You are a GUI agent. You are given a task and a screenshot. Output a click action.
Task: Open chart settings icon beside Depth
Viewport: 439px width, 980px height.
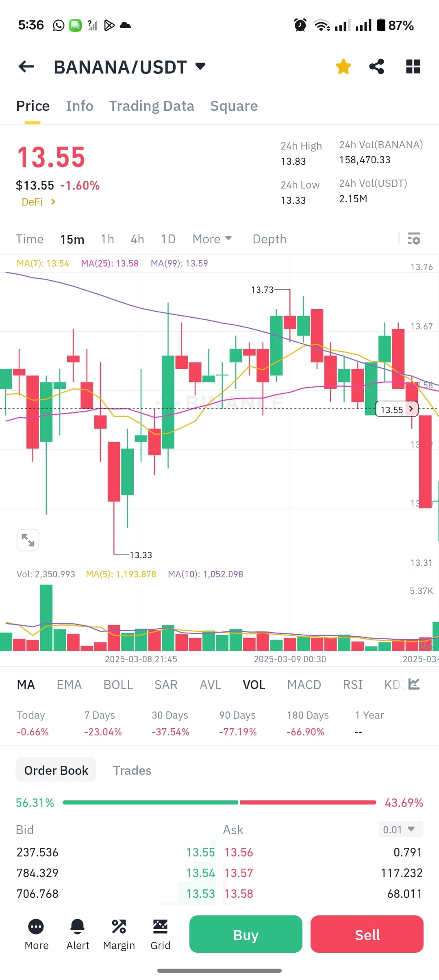pyautogui.click(x=414, y=238)
